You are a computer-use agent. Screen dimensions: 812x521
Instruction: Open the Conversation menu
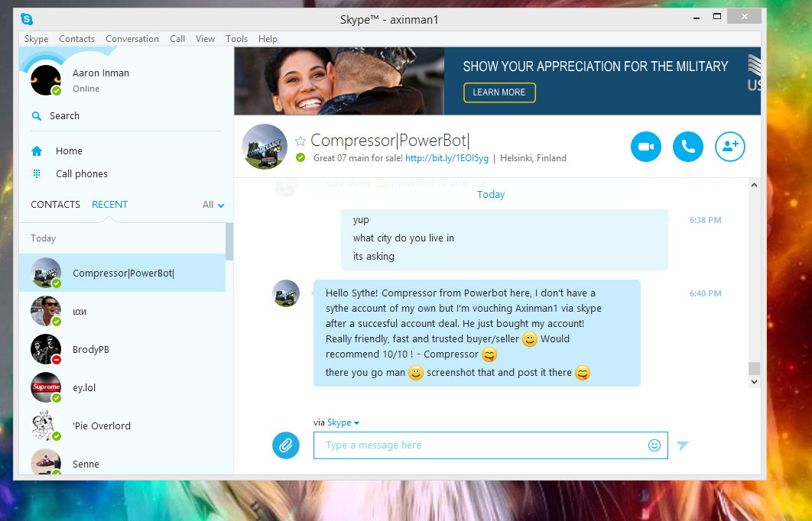pyautogui.click(x=132, y=39)
